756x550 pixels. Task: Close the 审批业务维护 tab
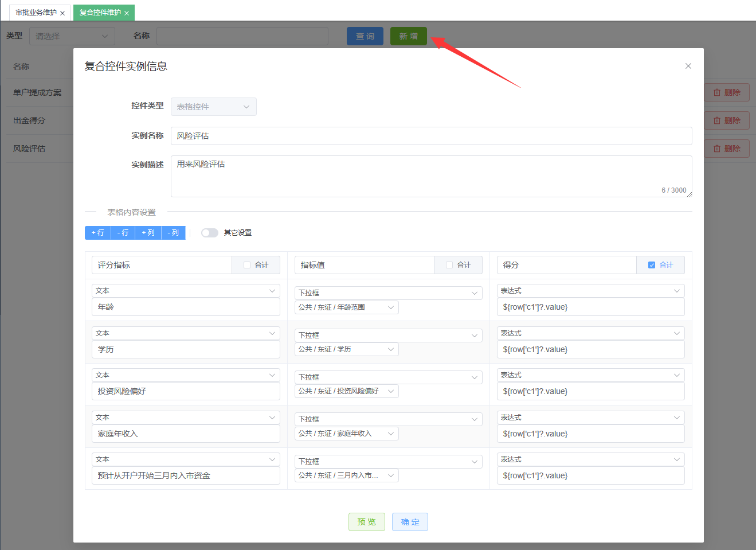point(62,13)
